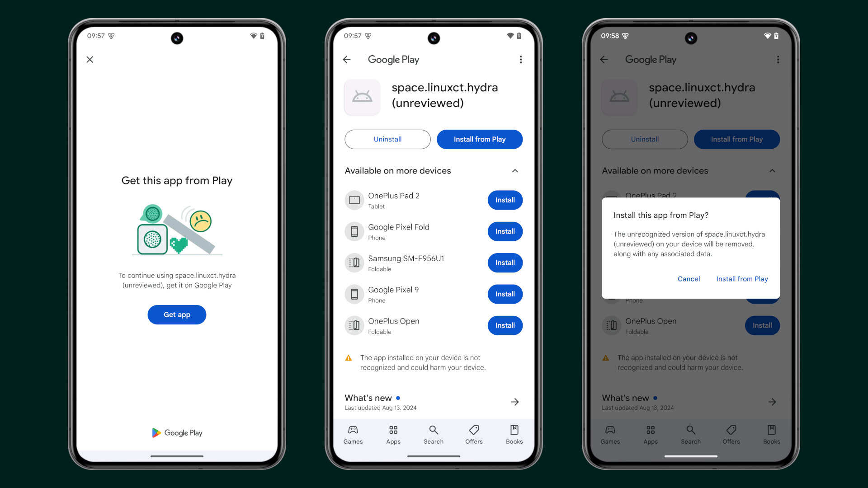Screen dimensions: 868x488
Task: Tap Install button for OnePlus Pad 2
Action: (505, 200)
